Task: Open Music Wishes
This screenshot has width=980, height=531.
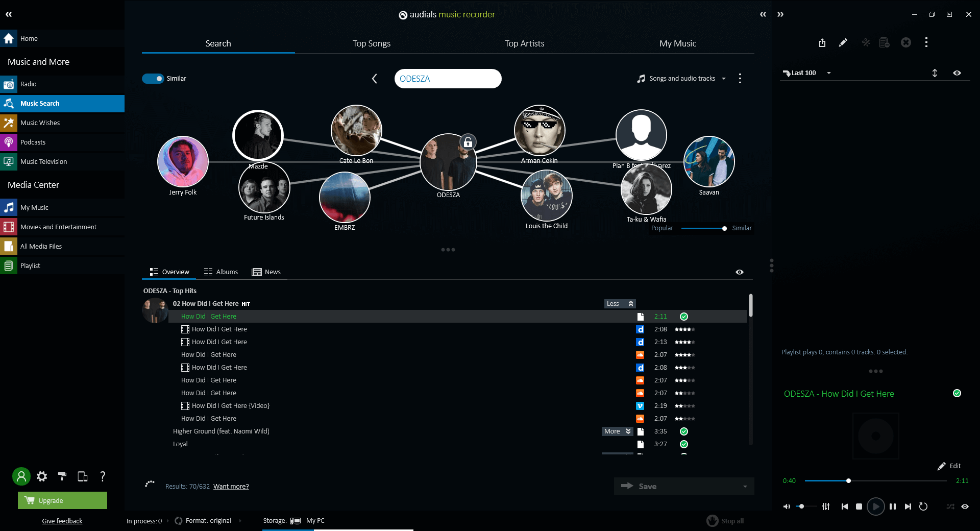Action: (x=62, y=123)
